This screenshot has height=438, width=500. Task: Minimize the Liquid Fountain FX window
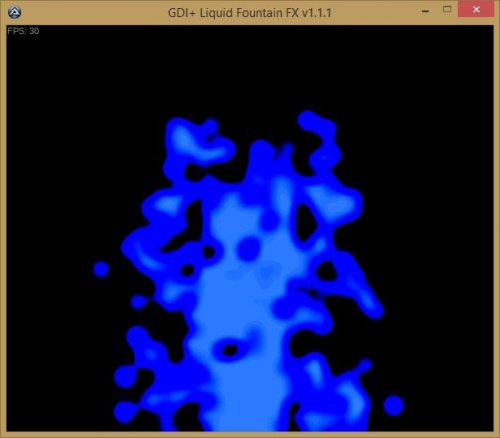click(x=425, y=11)
